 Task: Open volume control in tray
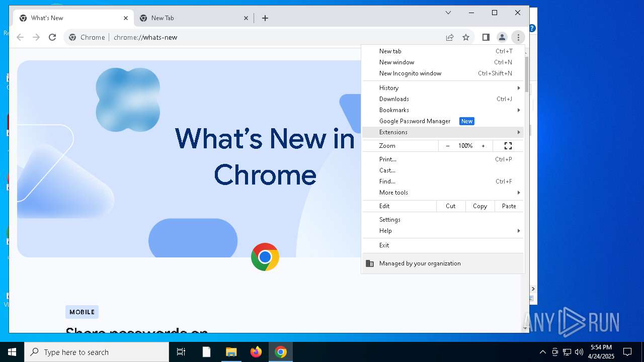[579, 352]
